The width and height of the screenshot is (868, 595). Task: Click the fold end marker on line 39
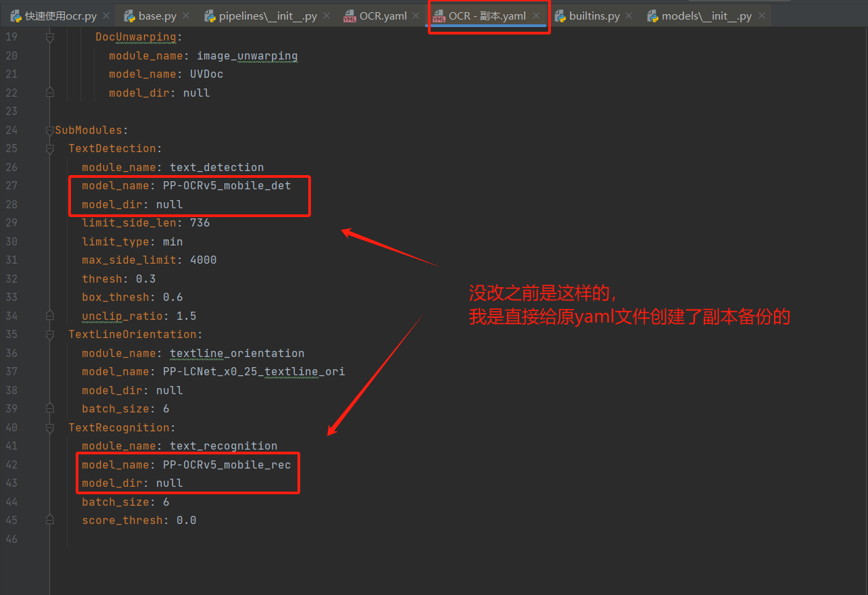pos(49,409)
